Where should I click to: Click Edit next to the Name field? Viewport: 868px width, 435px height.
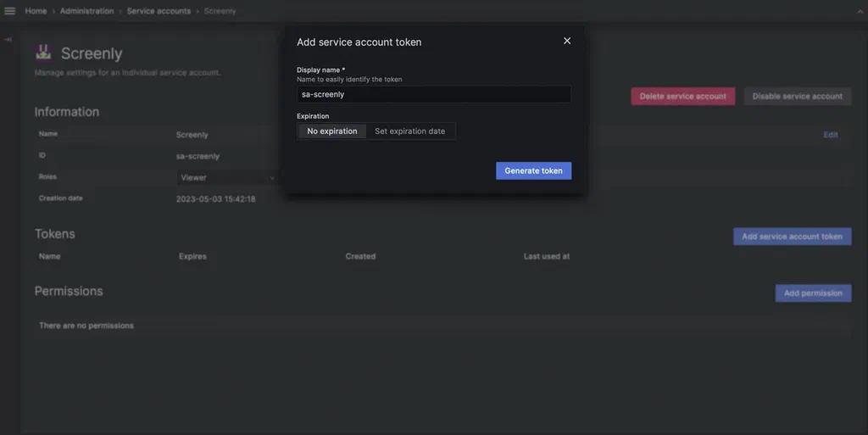831,135
